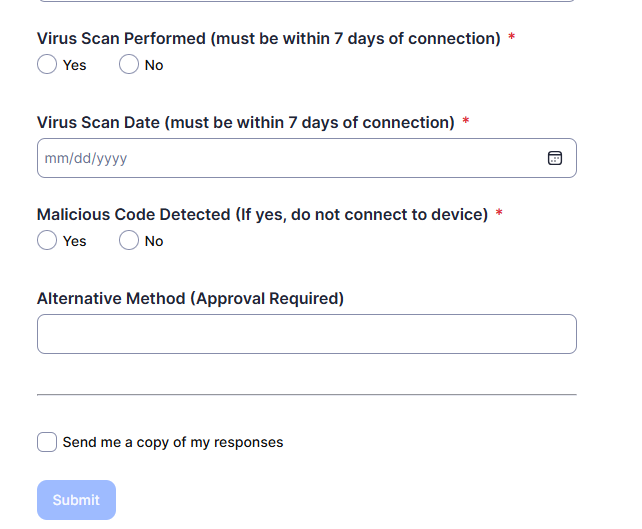Choose Yes radio for Malicious Code Detected

point(47,241)
